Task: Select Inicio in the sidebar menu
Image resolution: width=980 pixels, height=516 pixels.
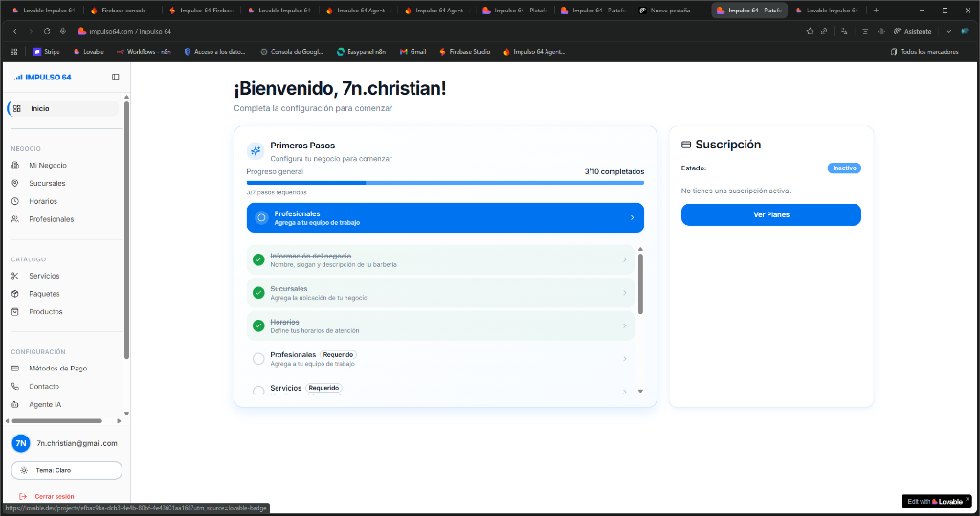Action: click(x=40, y=108)
